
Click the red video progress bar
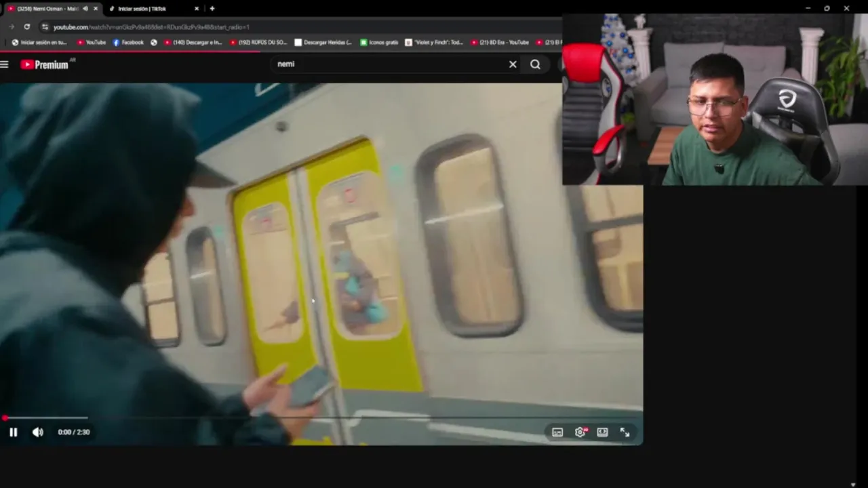(x=321, y=418)
